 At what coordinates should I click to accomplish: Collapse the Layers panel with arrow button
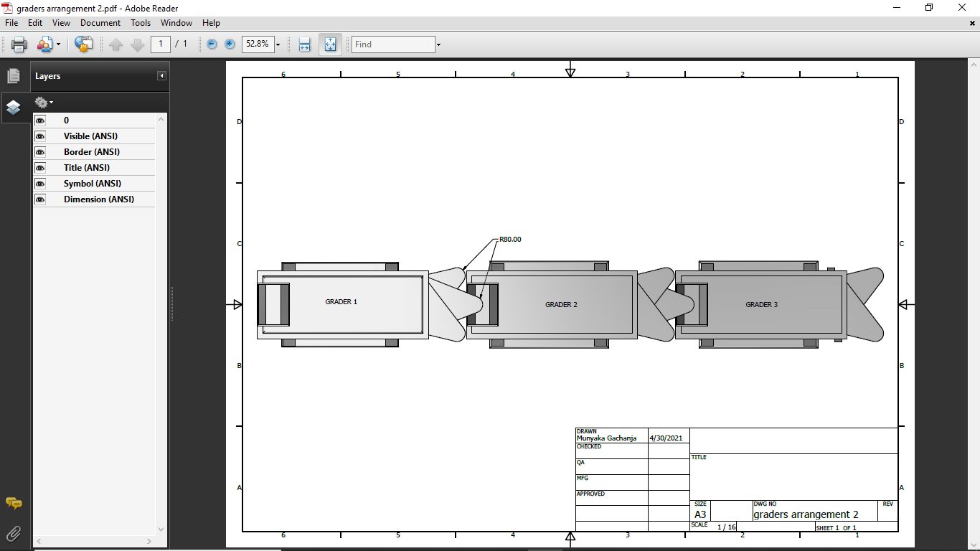162,76
